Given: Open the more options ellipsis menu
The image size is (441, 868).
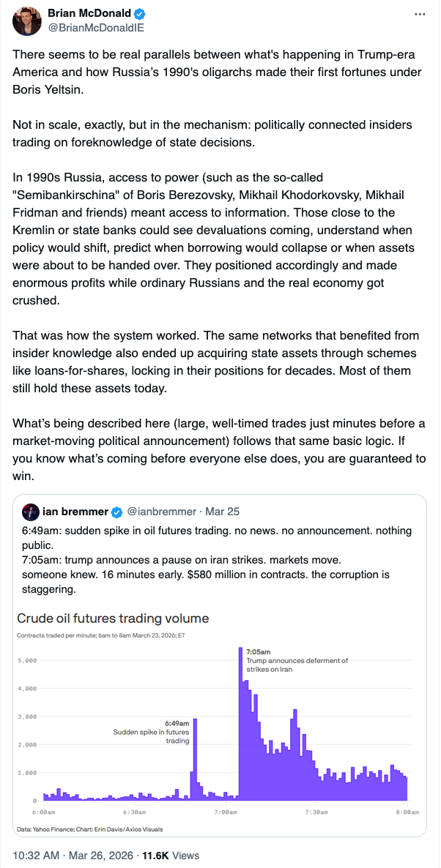Looking at the screenshot, I should point(419,14).
